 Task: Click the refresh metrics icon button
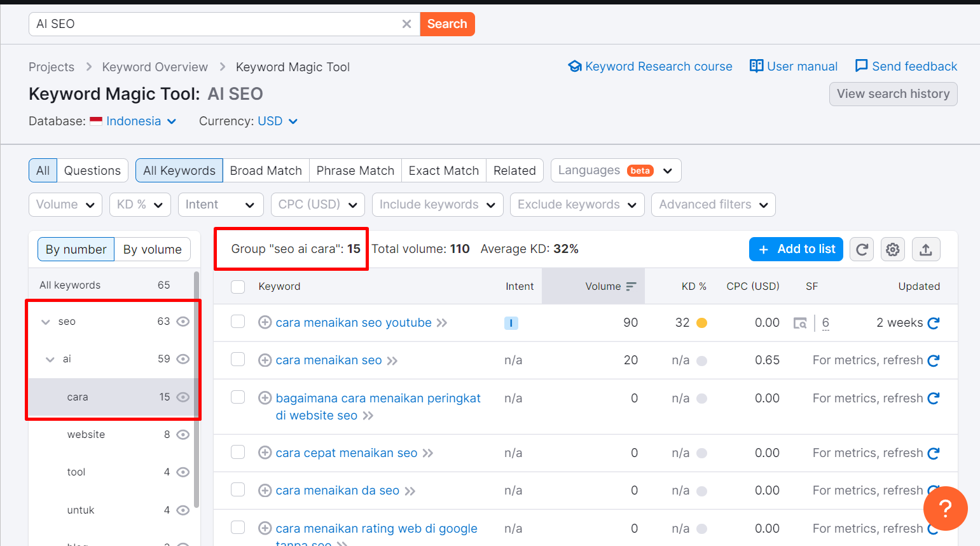coord(862,249)
